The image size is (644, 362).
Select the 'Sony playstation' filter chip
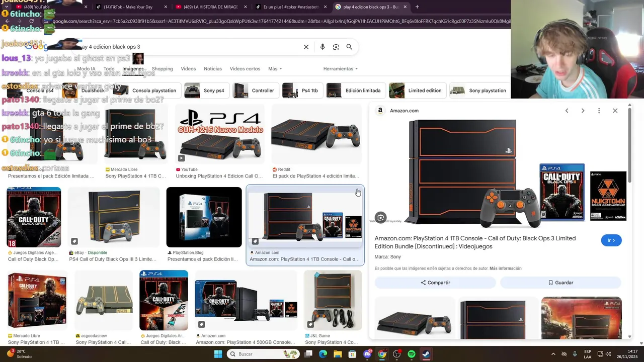479,90
